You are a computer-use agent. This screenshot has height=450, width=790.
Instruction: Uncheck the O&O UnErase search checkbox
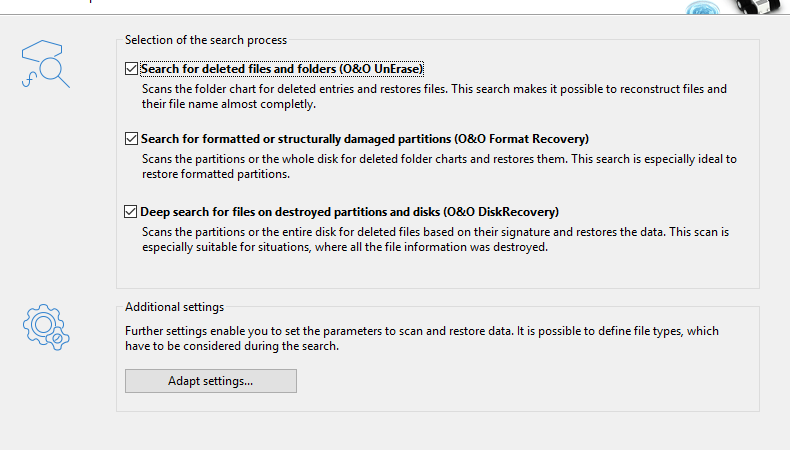tap(131, 69)
